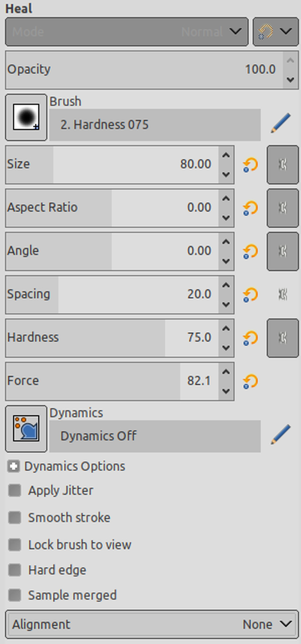Enable the Smooth stroke checkbox
Viewport: 301px width, 644px height.
15,518
